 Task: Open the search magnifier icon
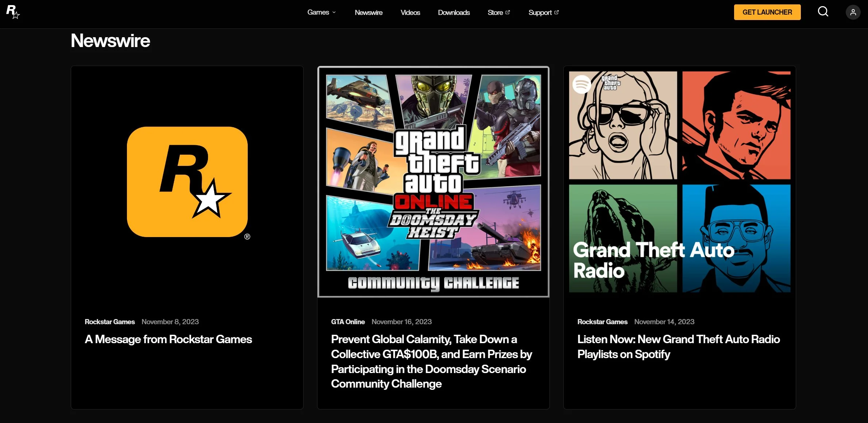[823, 12]
